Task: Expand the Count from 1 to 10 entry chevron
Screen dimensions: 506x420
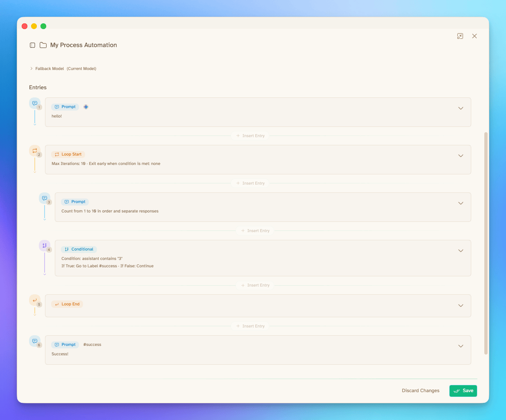Action: click(x=461, y=203)
